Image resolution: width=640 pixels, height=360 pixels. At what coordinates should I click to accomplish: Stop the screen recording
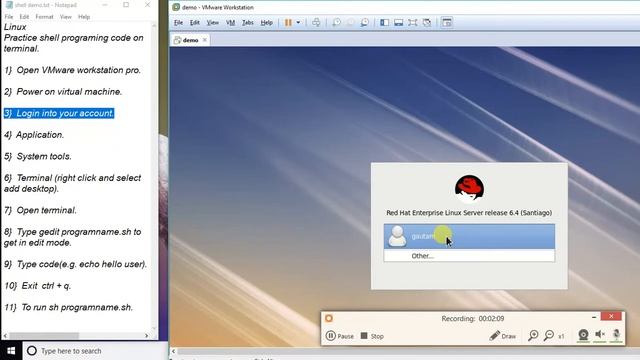coord(372,336)
